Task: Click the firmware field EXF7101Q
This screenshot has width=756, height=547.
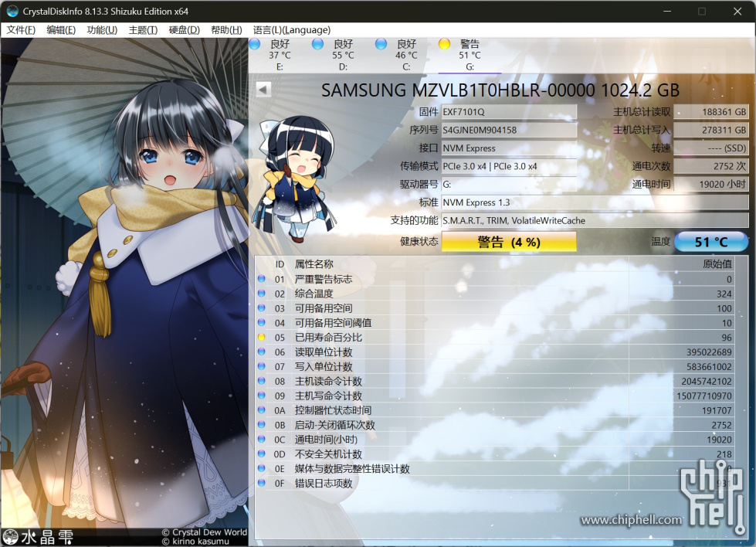Action: (x=509, y=112)
